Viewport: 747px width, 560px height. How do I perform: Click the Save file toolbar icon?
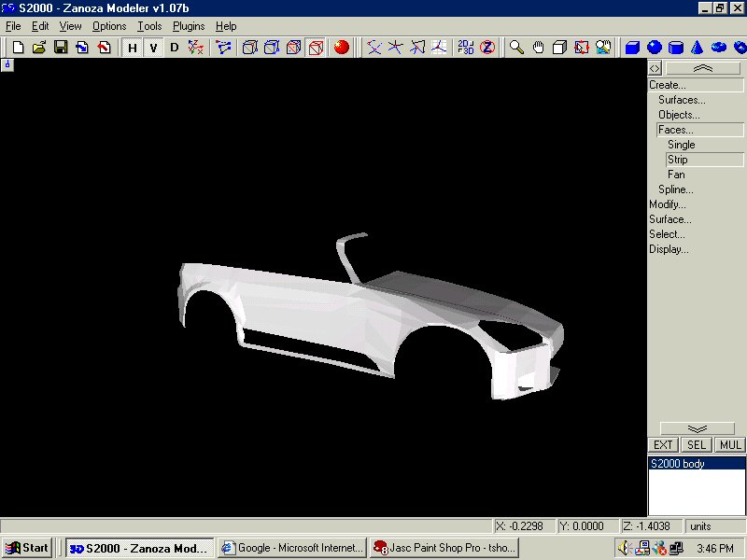(61, 48)
